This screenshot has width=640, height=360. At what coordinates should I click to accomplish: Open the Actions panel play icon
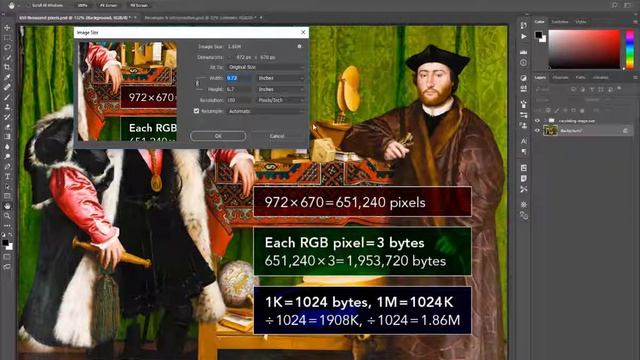[524, 36]
